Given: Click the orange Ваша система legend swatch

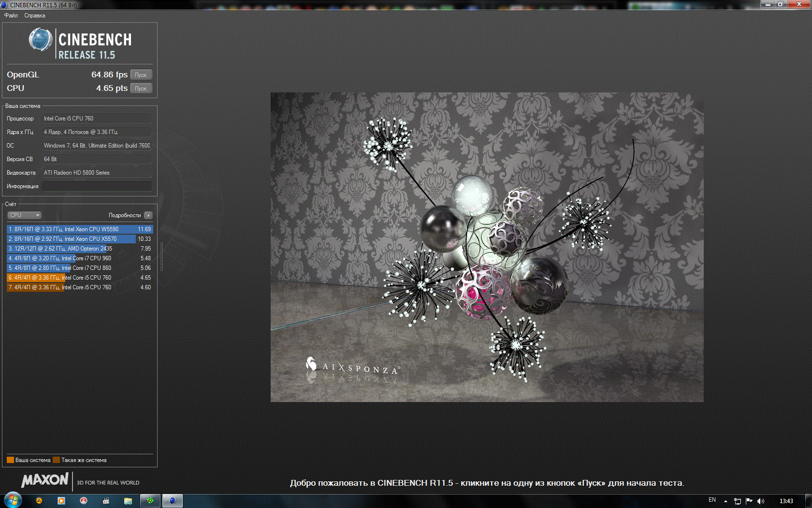Looking at the screenshot, I should click(10, 460).
